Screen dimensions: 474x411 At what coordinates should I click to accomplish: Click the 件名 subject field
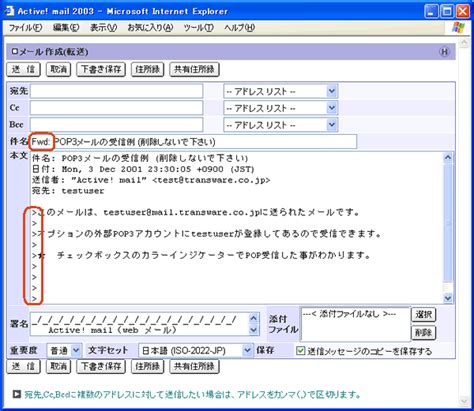point(193,142)
